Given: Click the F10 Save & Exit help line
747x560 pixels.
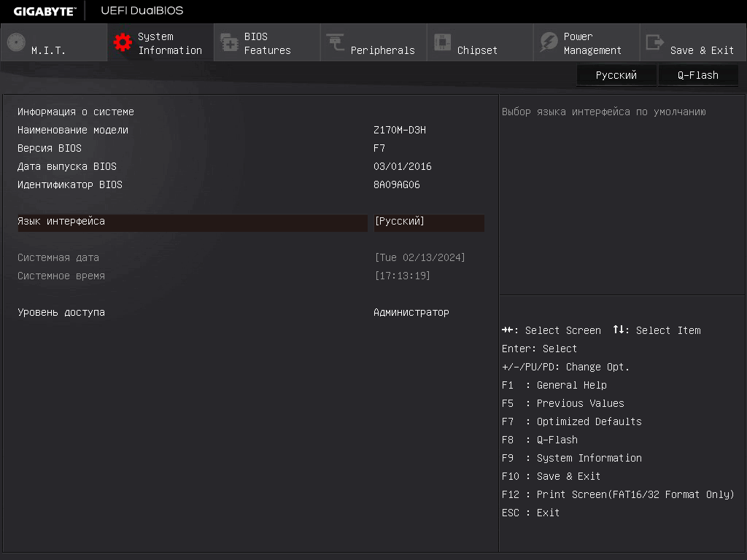Looking at the screenshot, I should coord(551,476).
